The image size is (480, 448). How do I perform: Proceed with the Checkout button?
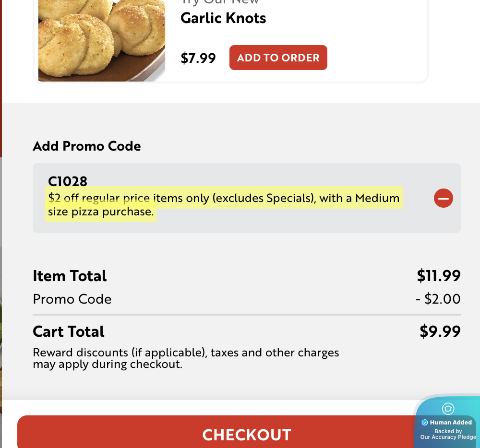(x=247, y=434)
